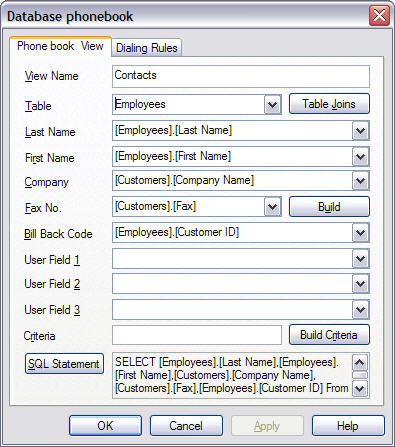
Task: Switch to the Dialing Rules tab
Action: (147, 48)
